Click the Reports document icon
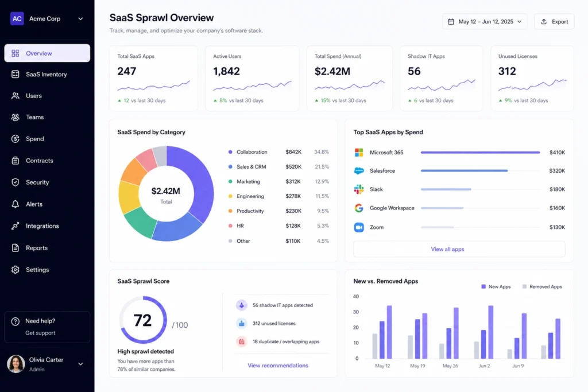 16,248
